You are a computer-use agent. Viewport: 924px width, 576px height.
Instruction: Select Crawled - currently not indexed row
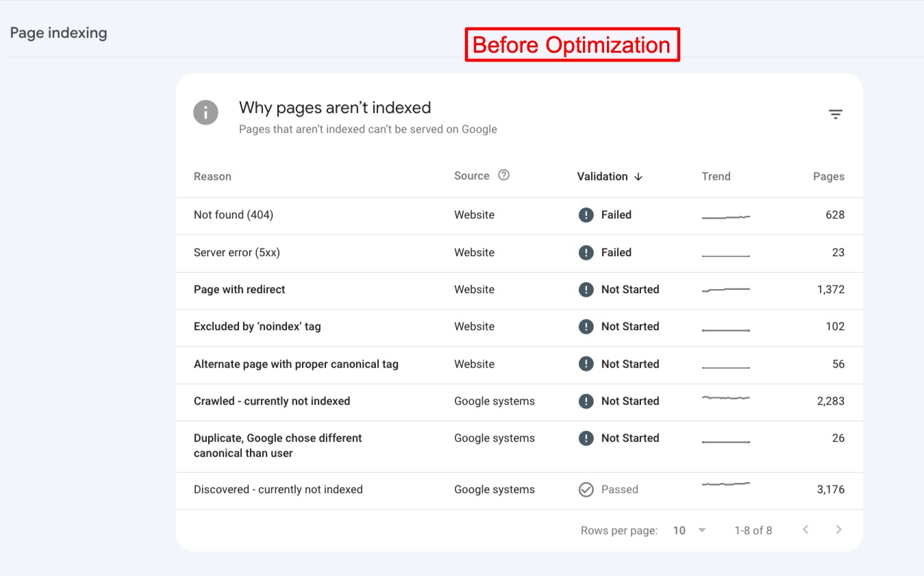[272, 401]
